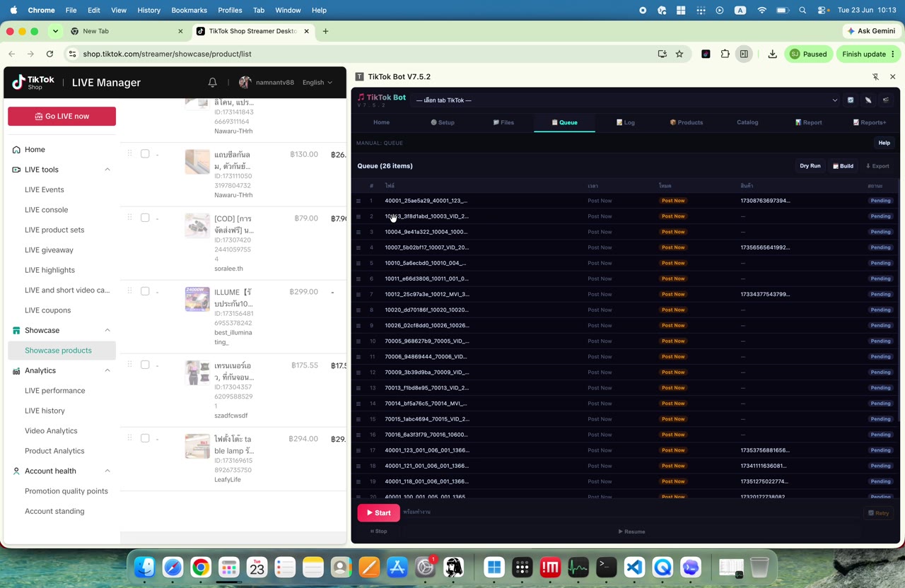Collapse the LIVE tools section
The image size is (905, 588).
click(107, 170)
